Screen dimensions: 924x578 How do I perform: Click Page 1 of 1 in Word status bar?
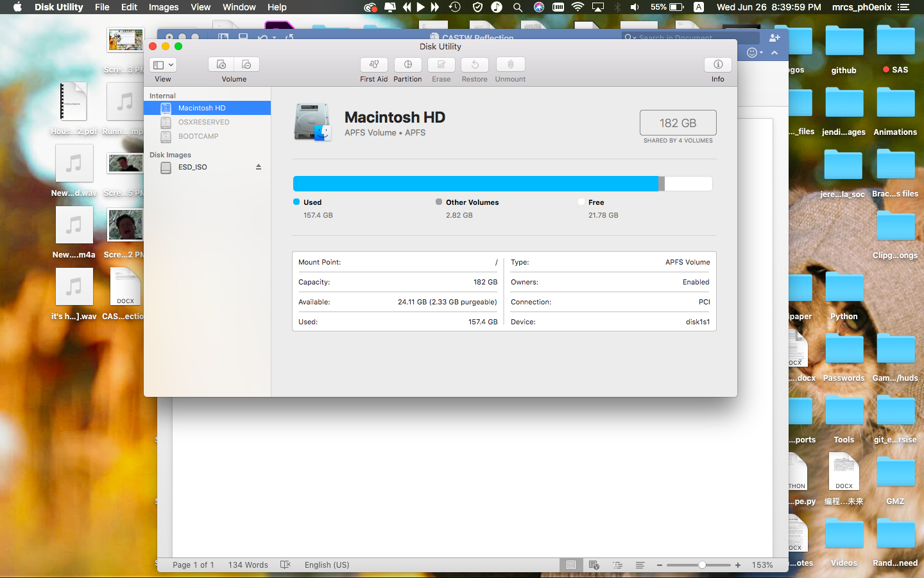(x=193, y=565)
